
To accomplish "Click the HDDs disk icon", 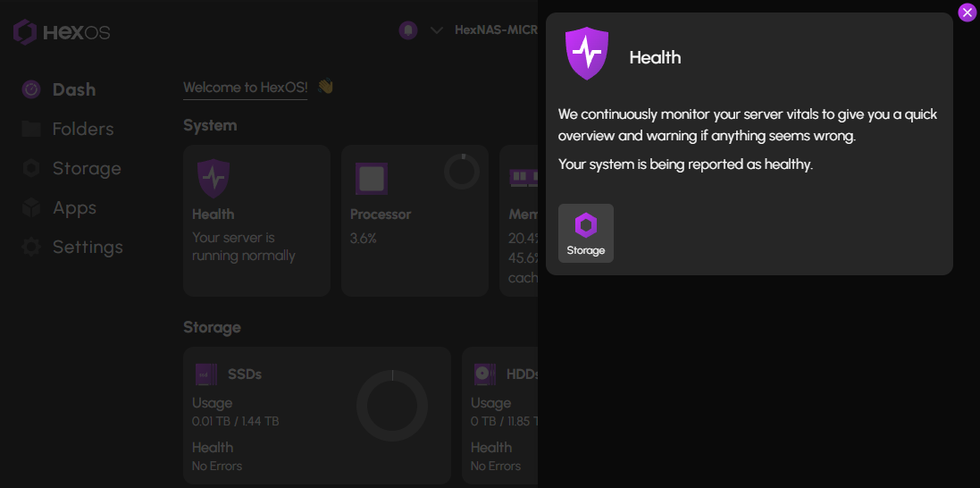I will [x=484, y=374].
